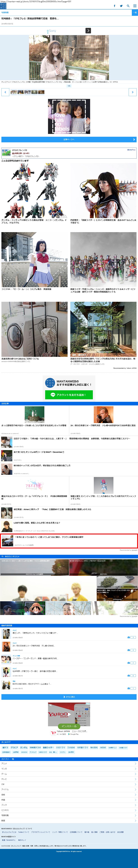
Task: Select the ガンダム tag
Action: [x=24, y=747]
